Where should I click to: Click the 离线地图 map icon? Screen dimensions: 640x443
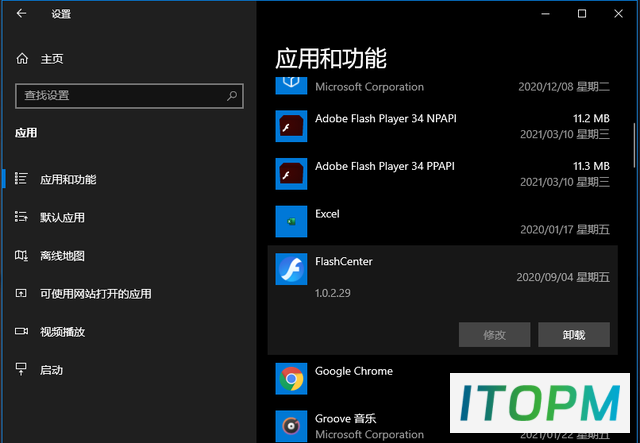click(x=21, y=256)
